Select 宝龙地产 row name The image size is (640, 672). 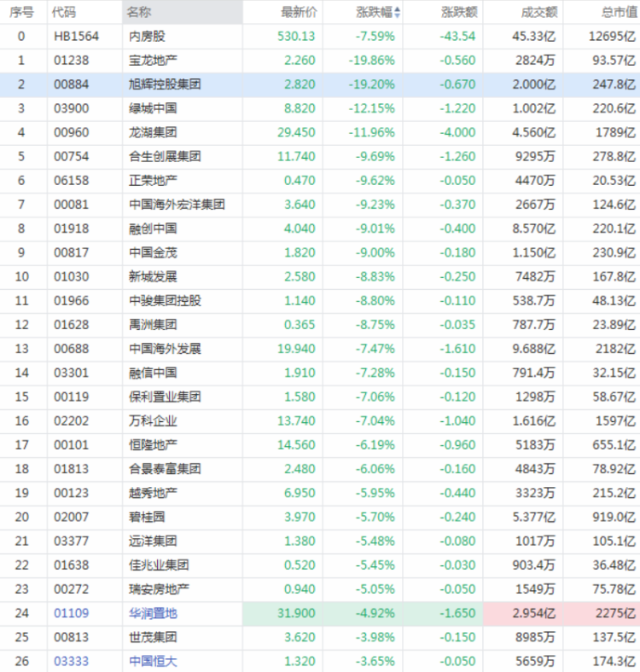153,60
